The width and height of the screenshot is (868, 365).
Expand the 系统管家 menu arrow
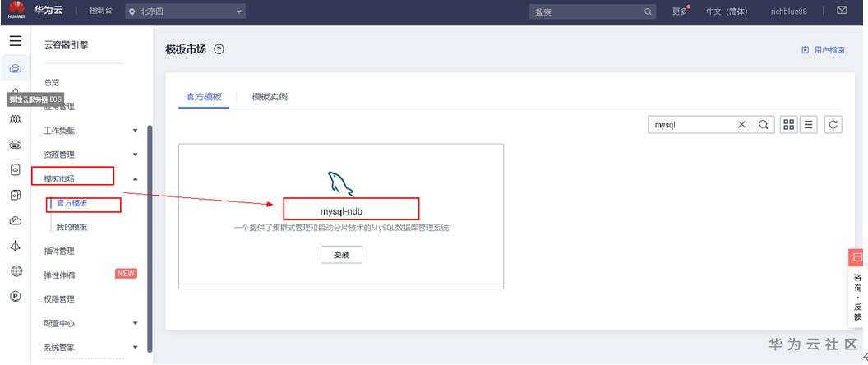point(135,347)
